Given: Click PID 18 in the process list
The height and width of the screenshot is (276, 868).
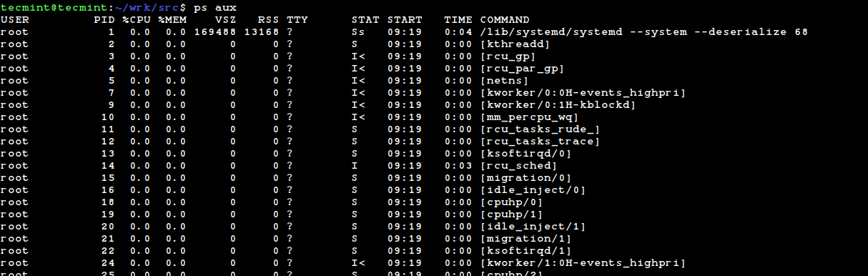Looking at the screenshot, I should pos(108,202).
